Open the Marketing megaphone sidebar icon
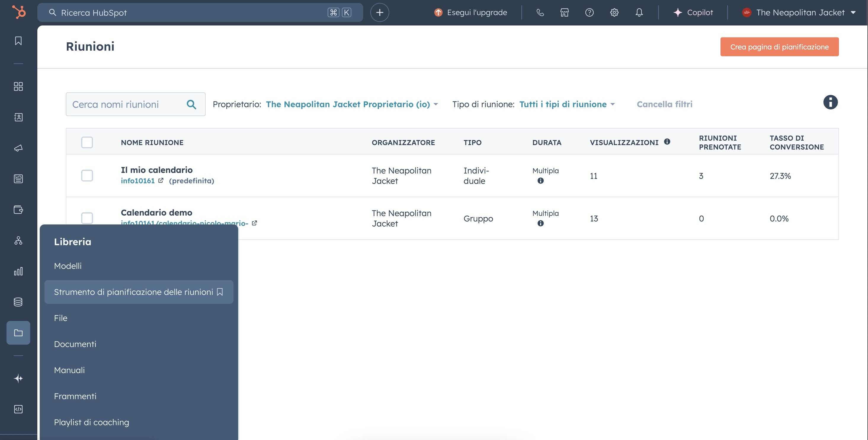 click(x=18, y=148)
